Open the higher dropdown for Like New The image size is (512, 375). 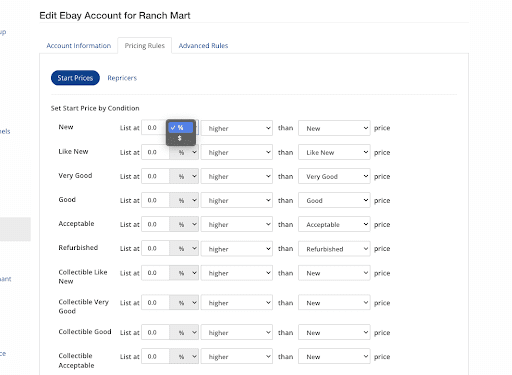(x=237, y=152)
